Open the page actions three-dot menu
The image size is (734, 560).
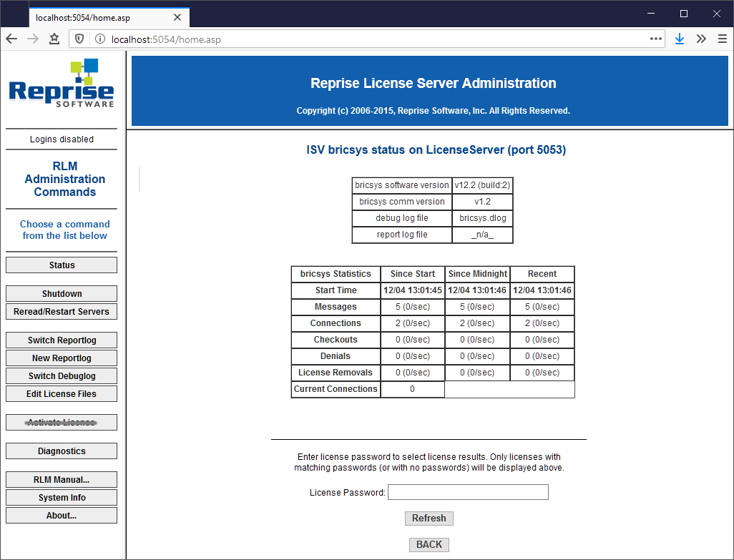655,39
